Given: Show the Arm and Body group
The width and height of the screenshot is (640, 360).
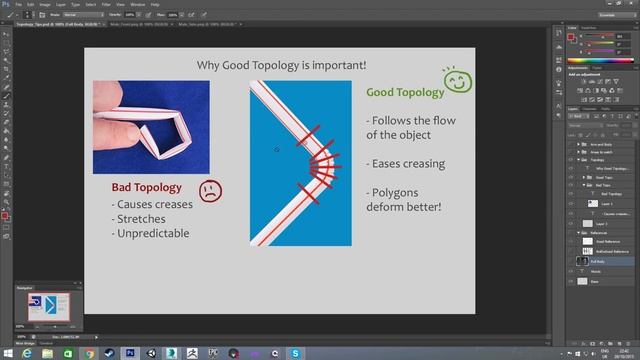Looking at the screenshot, I should pyautogui.click(x=571, y=144).
